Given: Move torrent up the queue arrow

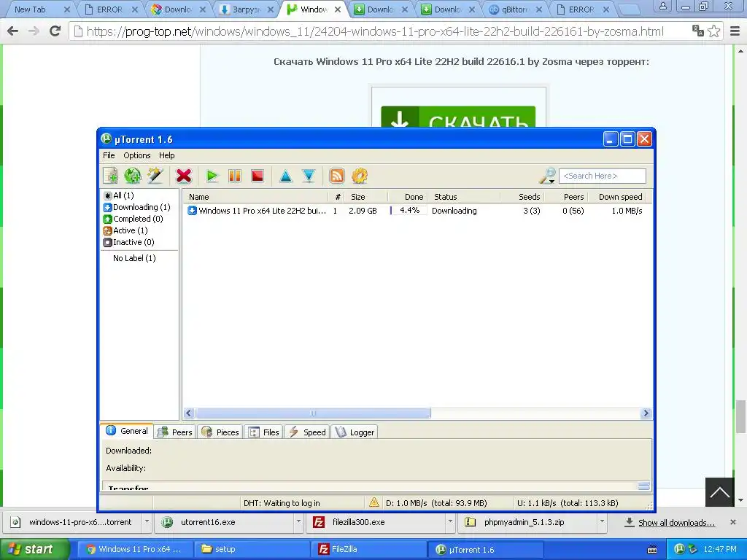Looking at the screenshot, I should (x=286, y=176).
